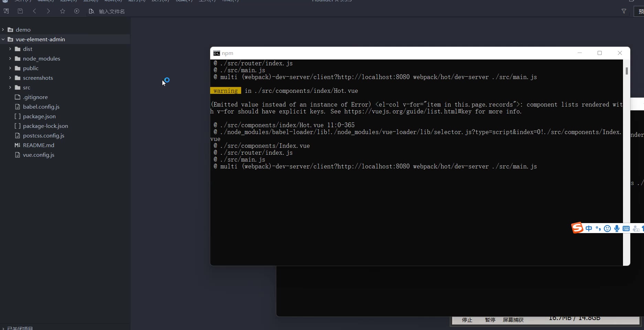Image resolution: width=644 pixels, height=330 pixels.
Task: Expand the src folder
Action: click(x=10, y=87)
